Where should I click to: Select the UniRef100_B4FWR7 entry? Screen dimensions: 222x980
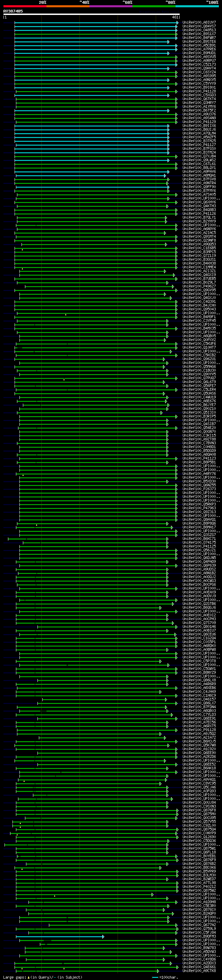click(199, 38)
